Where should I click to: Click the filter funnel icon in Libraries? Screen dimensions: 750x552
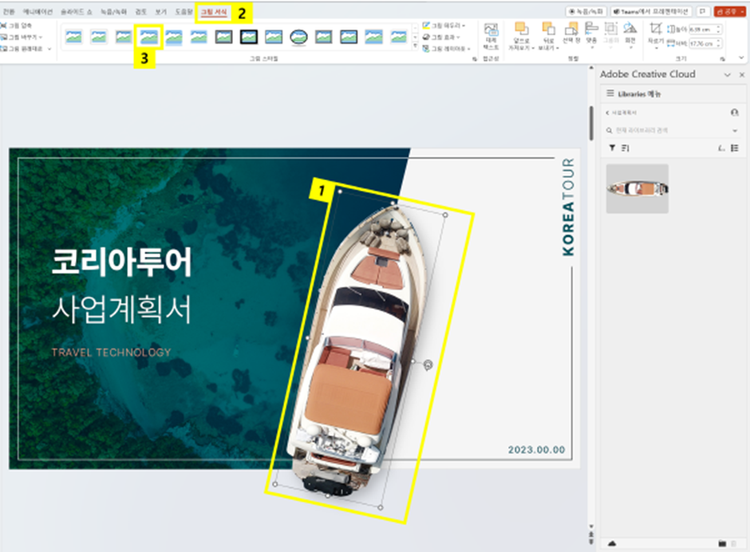612,147
